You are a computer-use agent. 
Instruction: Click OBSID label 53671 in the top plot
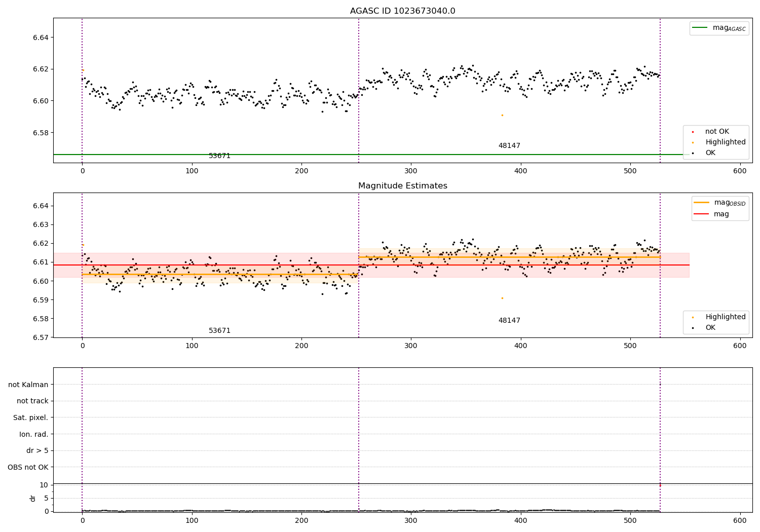(x=219, y=156)
